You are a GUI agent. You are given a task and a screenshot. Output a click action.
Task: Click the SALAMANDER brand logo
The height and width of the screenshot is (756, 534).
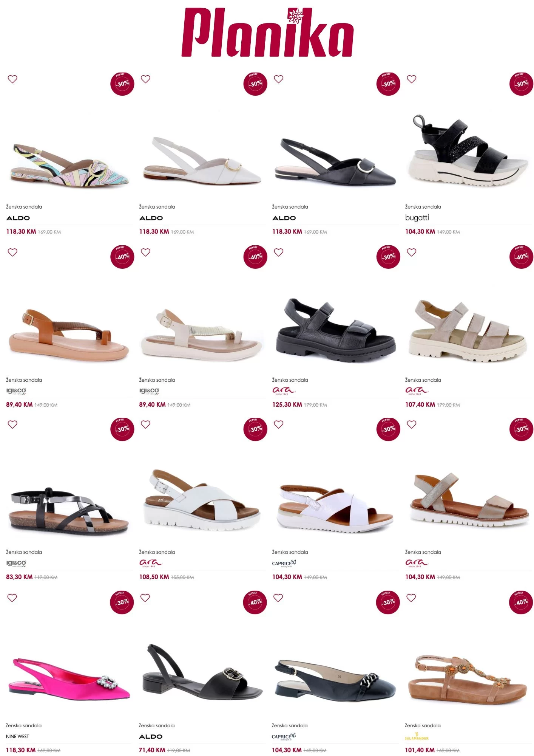[x=417, y=736]
